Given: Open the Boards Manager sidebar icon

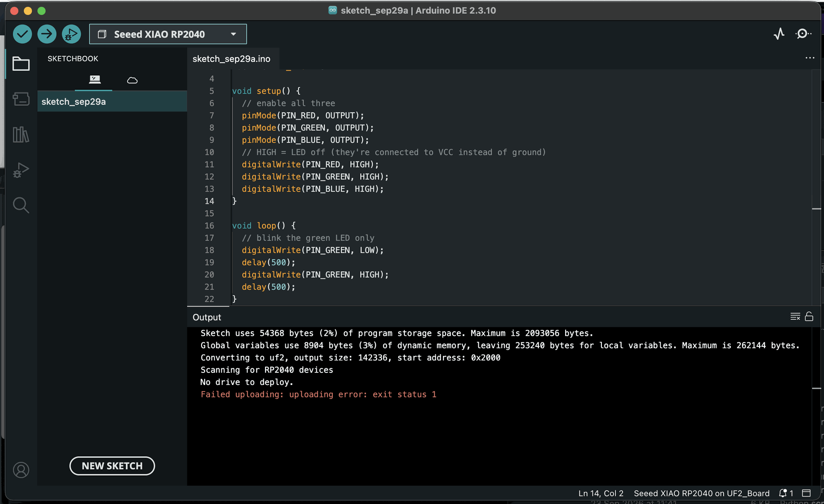Looking at the screenshot, I should (21, 99).
